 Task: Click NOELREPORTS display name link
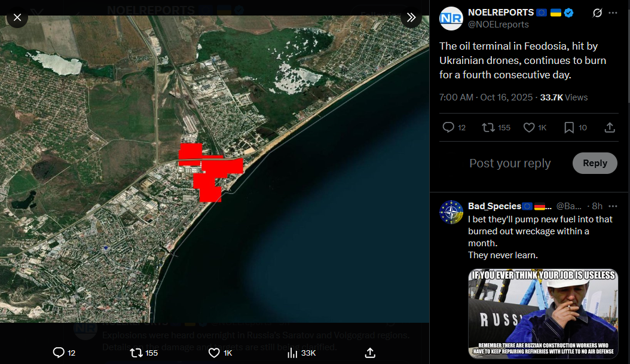pyautogui.click(x=501, y=13)
